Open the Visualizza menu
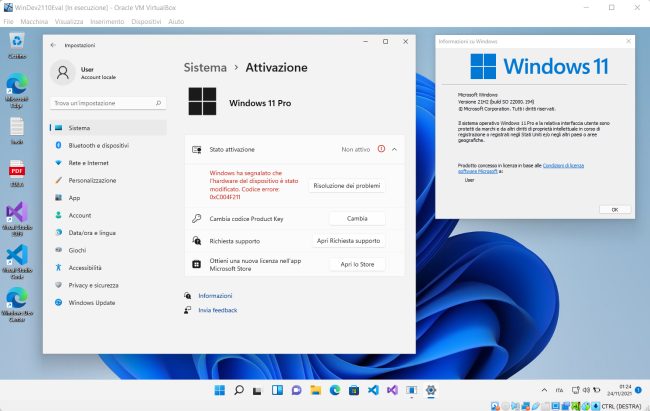The width and height of the screenshot is (650, 411). pos(69,22)
